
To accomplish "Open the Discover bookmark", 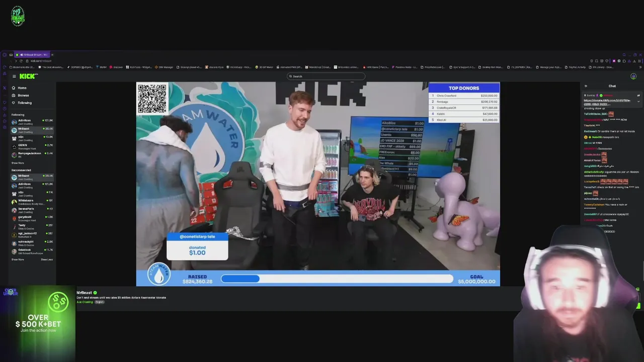I will coord(116,67).
